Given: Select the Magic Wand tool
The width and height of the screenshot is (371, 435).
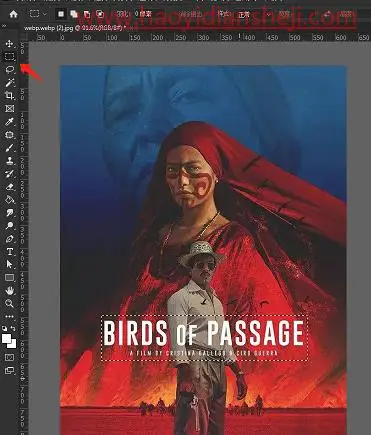Looking at the screenshot, I should tap(9, 82).
